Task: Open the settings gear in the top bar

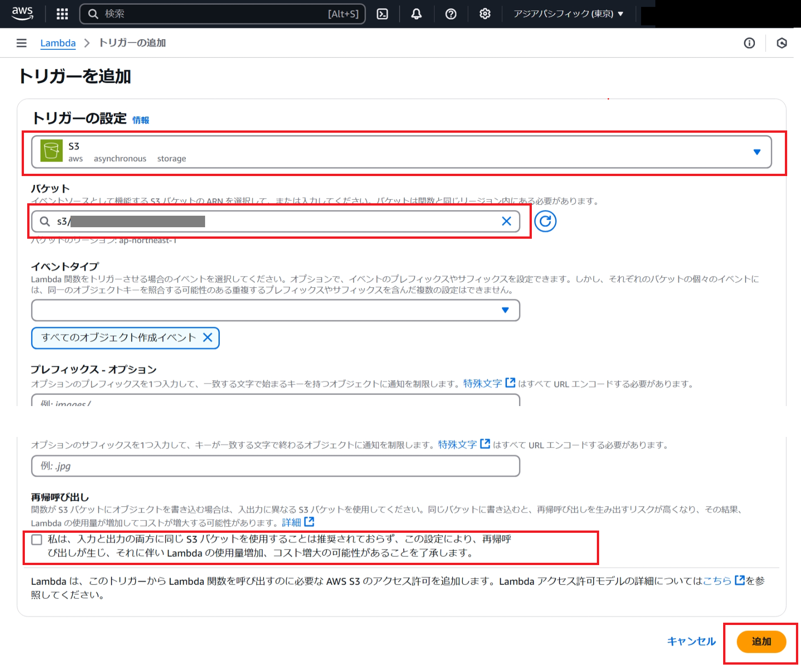Action: tap(485, 14)
